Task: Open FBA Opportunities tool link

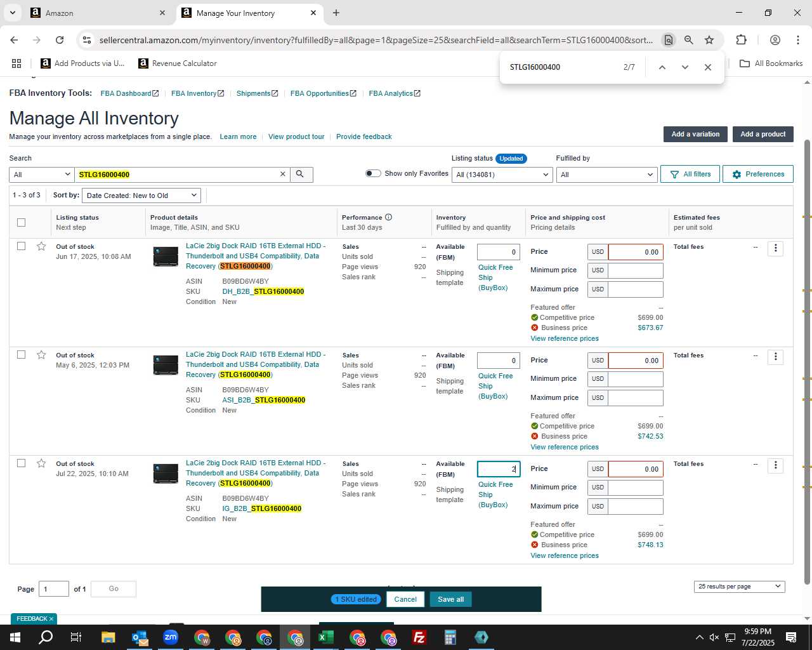Action: [324, 93]
